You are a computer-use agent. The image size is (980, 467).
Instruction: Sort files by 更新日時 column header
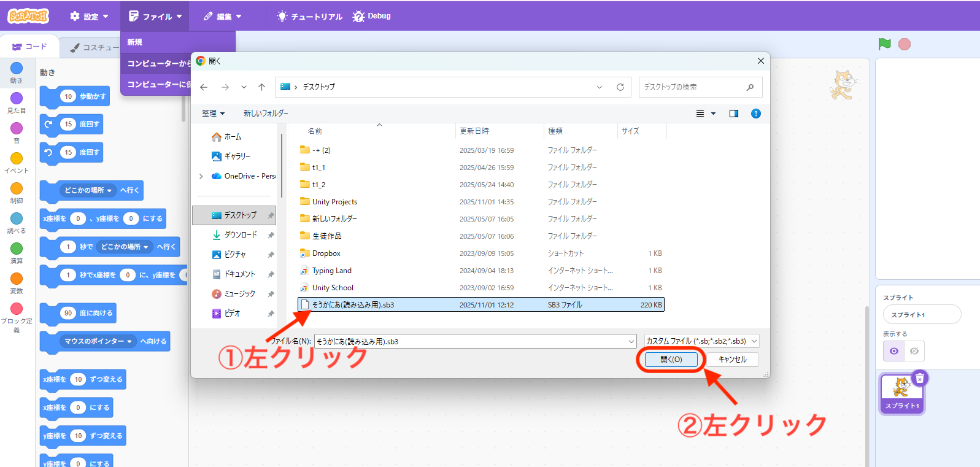click(x=474, y=131)
